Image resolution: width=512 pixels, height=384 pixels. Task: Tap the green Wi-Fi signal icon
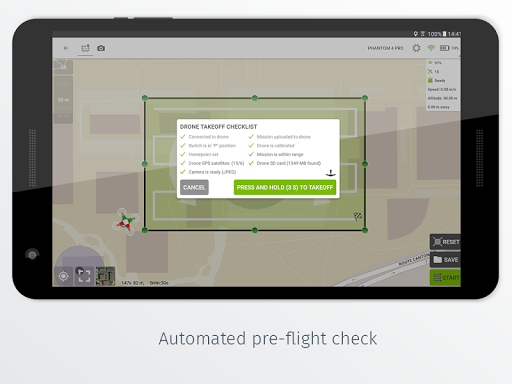point(431,48)
